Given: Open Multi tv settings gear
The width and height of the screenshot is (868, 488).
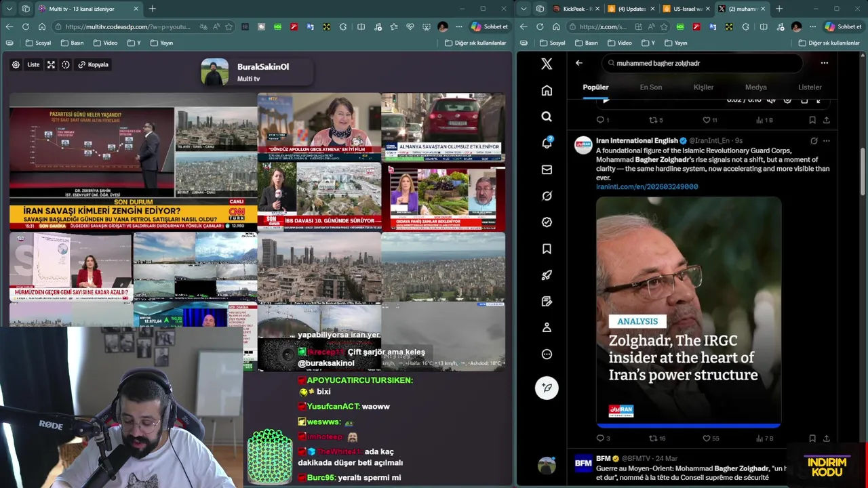Looking at the screenshot, I should pos(16,64).
